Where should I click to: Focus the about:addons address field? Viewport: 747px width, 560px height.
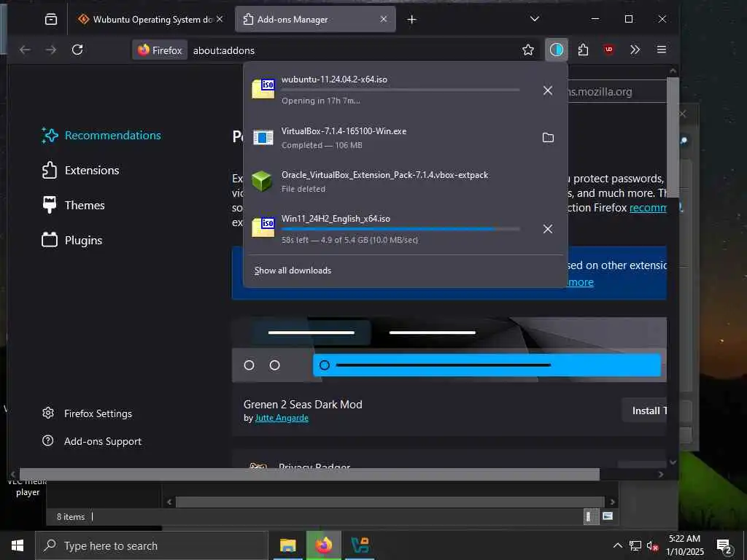pyautogui.click(x=352, y=50)
